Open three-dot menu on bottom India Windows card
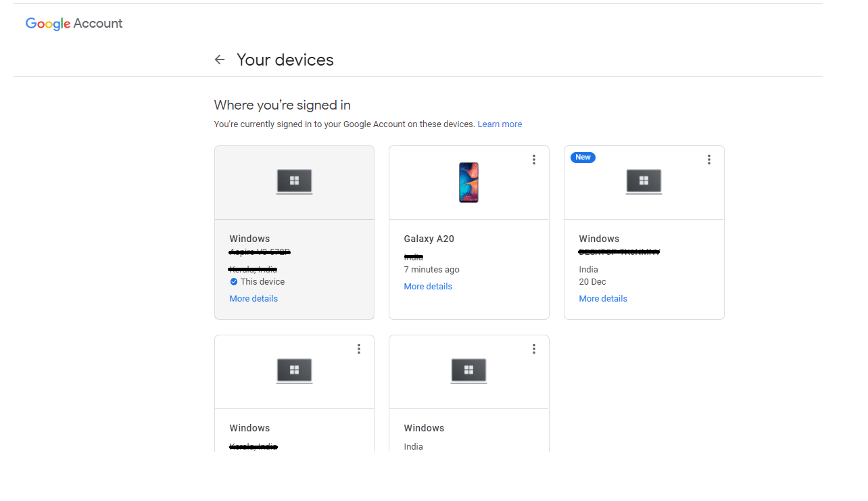The height and width of the screenshot is (501, 868). pos(533,349)
